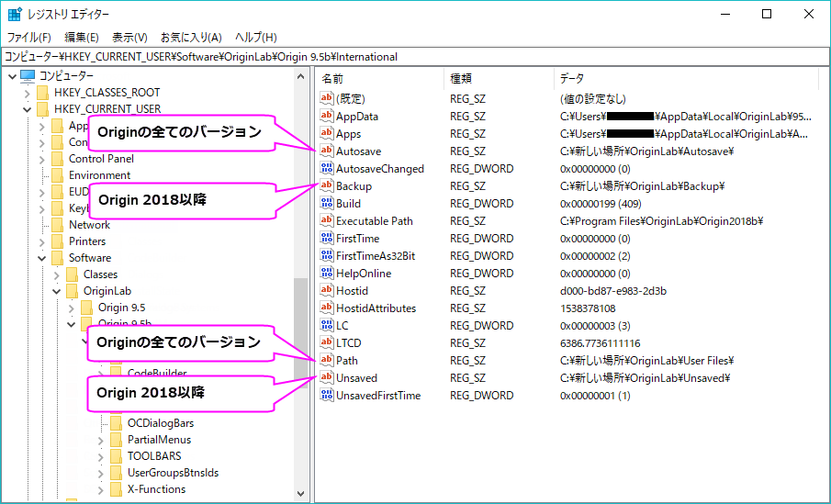Click the string icon next to Apps
This screenshot has width=831, height=504.
tap(327, 133)
